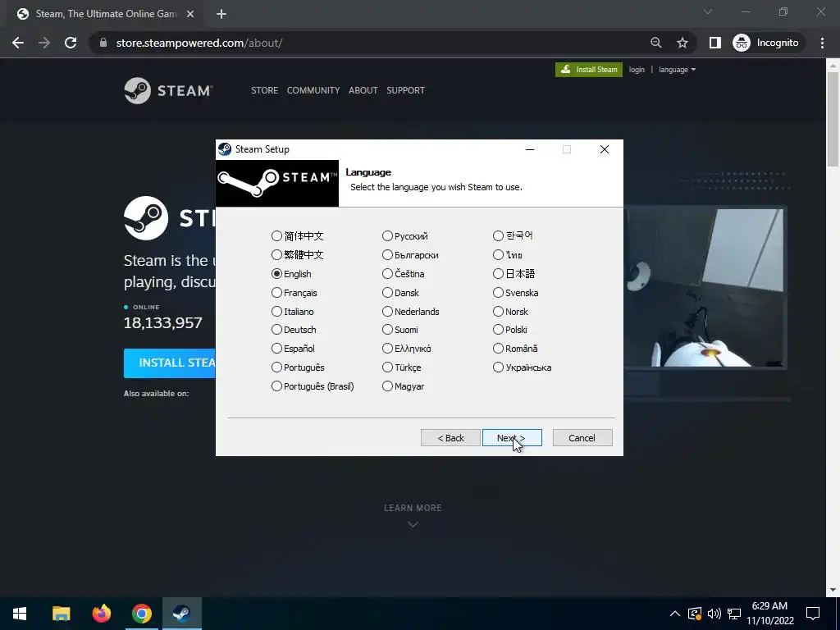Viewport: 840px width, 630px height.
Task: Reload the current Chrome page
Action: pyautogui.click(x=71, y=43)
